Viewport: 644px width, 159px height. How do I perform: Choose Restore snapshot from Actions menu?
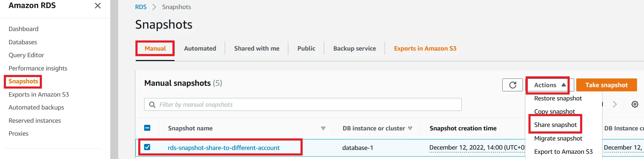(x=558, y=98)
